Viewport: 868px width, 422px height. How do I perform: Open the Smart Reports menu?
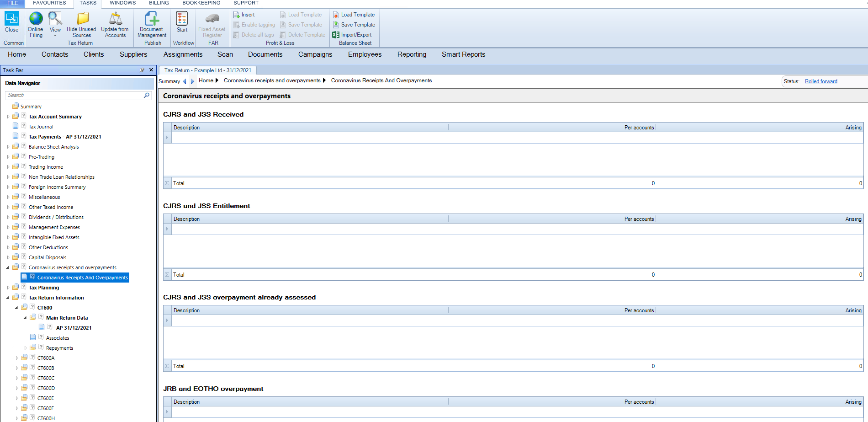tap(463, 54)
